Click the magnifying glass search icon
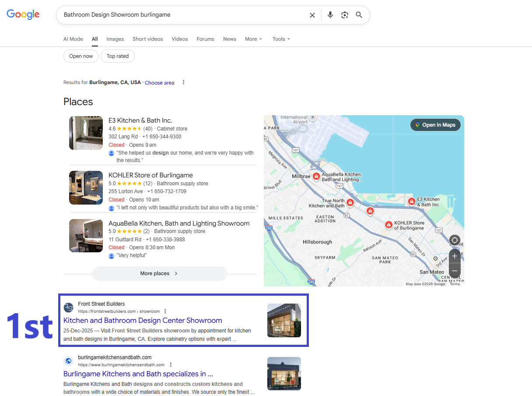Image resolution: width=532 pixels, height=396 pixels. tap(359, 15)
